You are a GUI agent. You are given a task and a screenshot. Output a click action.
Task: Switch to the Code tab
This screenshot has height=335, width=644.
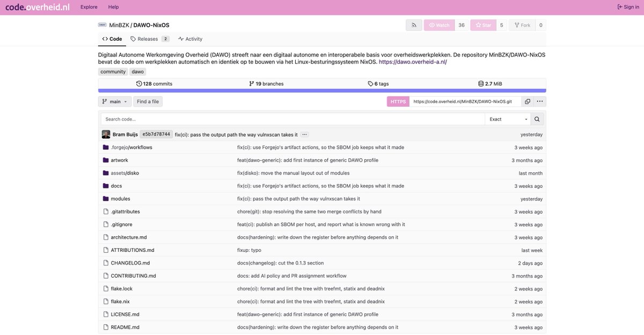(x=112, y=39)
